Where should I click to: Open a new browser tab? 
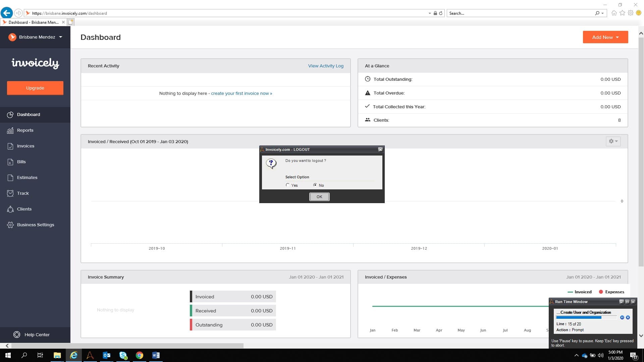71,22
